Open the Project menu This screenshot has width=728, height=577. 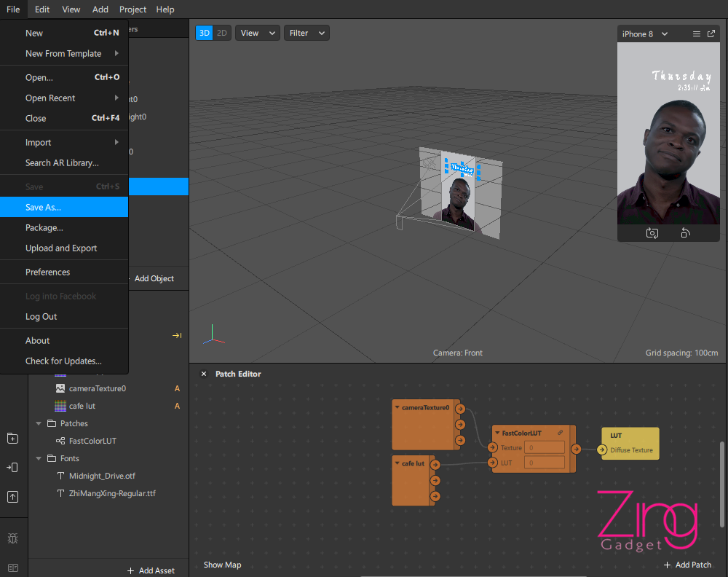click(x=132, y=9)
